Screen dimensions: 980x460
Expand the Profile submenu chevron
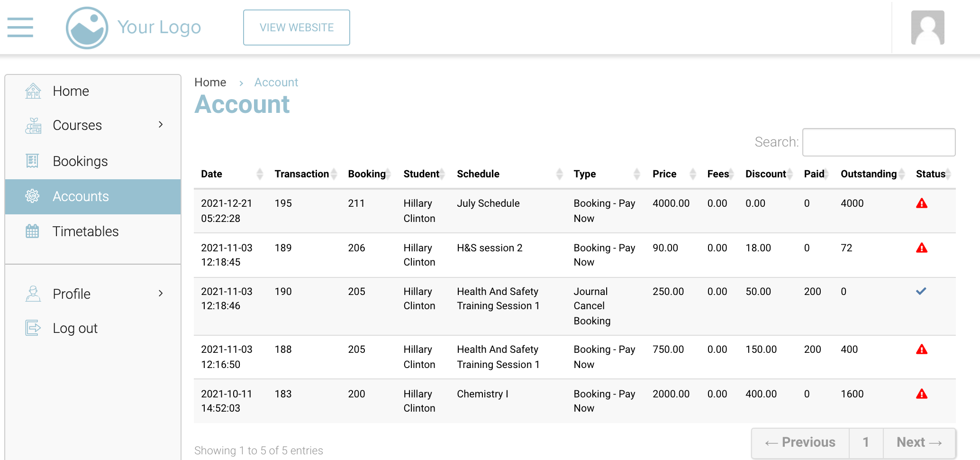point(161,294)
